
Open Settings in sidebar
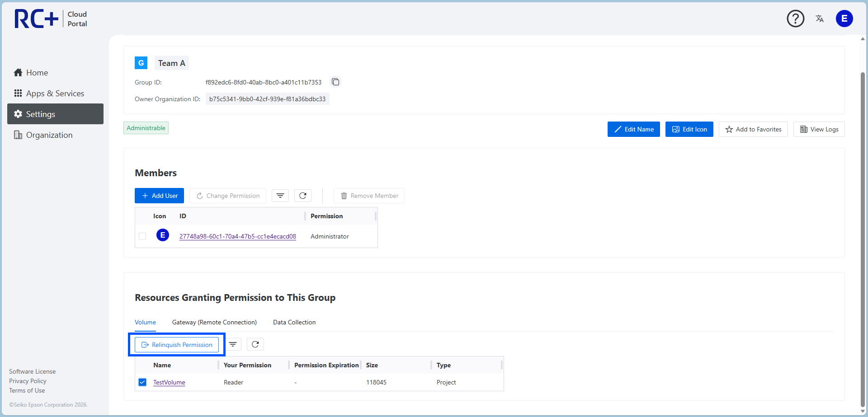(x=55, y=114)
